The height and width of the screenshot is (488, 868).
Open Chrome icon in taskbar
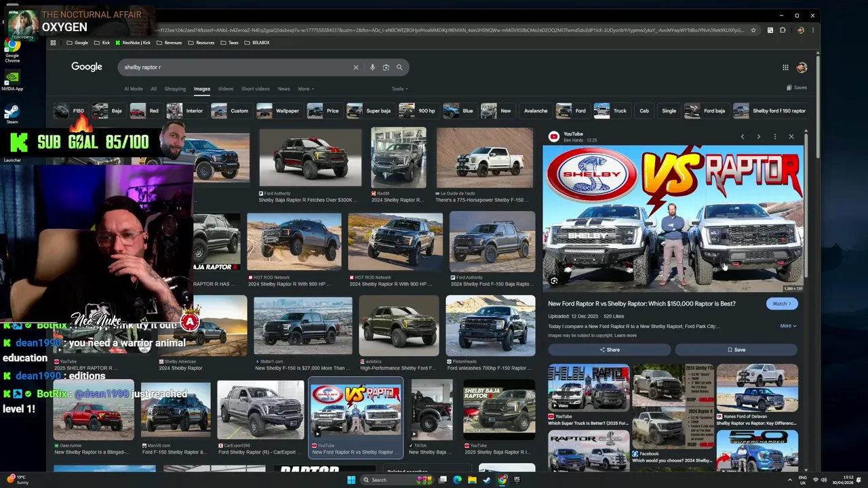pyautogui.click(x=502, y=480)
